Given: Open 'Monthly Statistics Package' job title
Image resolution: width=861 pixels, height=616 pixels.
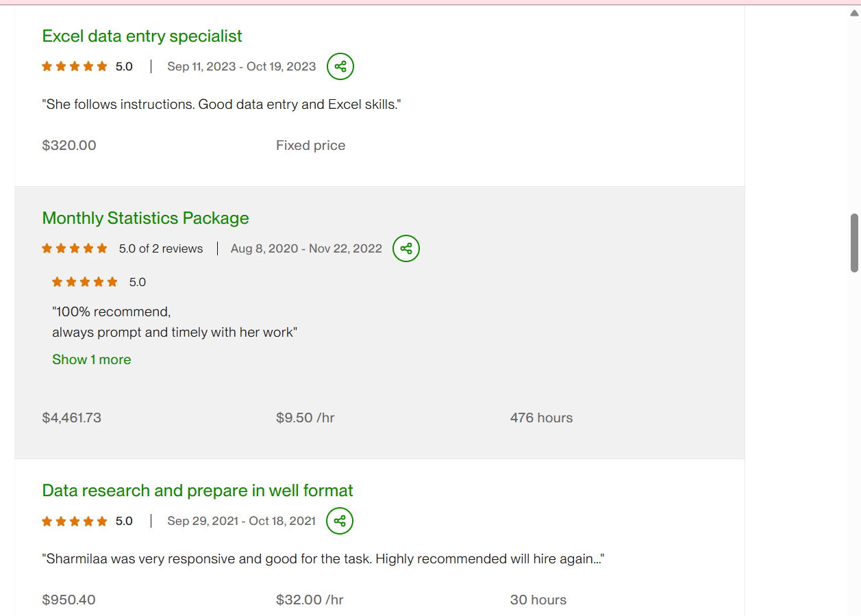Looking at the screenshot, I should point(145,218).
